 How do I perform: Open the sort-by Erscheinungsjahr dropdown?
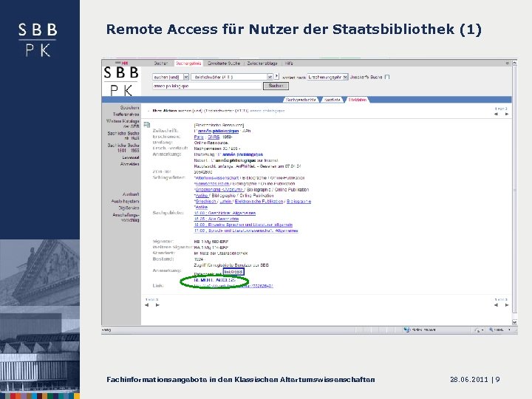click(x=328, y=77)
